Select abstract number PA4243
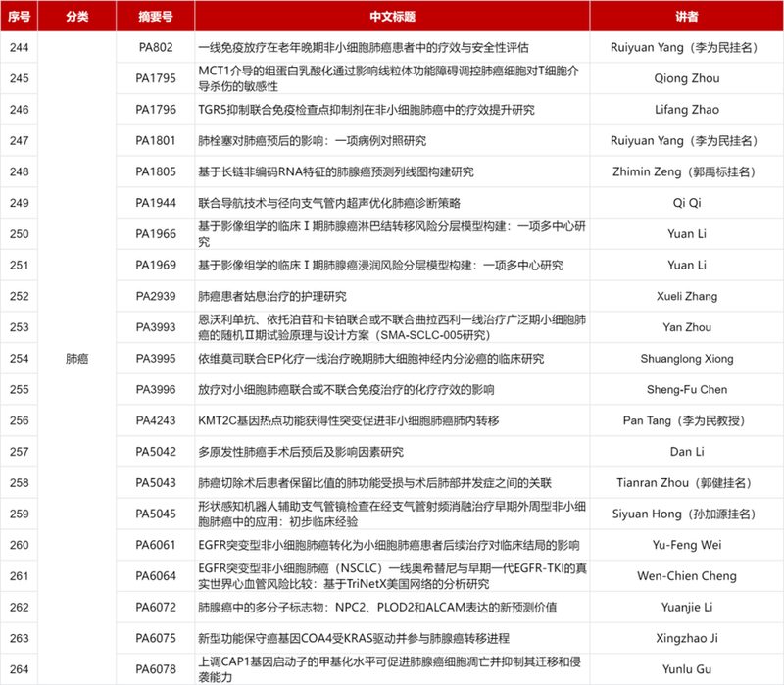This screenshot has width=784, height=685. tap(155, 420)
